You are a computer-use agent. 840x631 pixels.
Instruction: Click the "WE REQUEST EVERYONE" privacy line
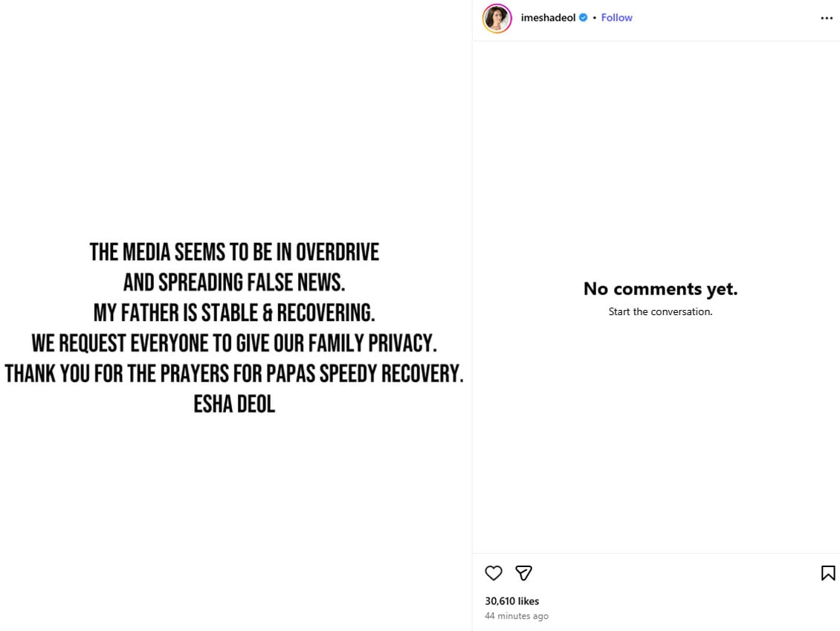pyautogui.click(x=234, y=343)
